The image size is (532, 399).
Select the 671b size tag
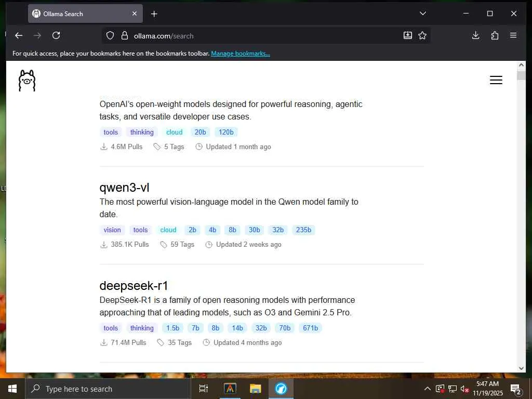tap(311, 328)
